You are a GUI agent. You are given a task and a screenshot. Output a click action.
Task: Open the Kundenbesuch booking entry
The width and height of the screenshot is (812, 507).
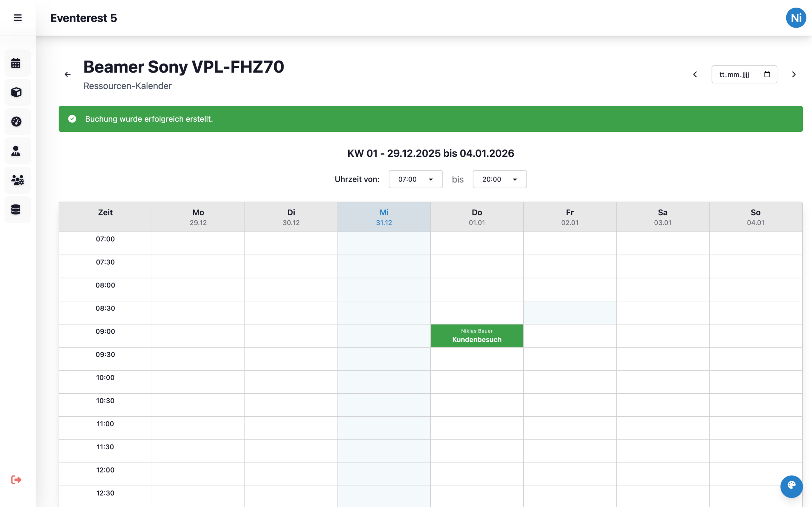pyautogui.click(x=476, y=336)
